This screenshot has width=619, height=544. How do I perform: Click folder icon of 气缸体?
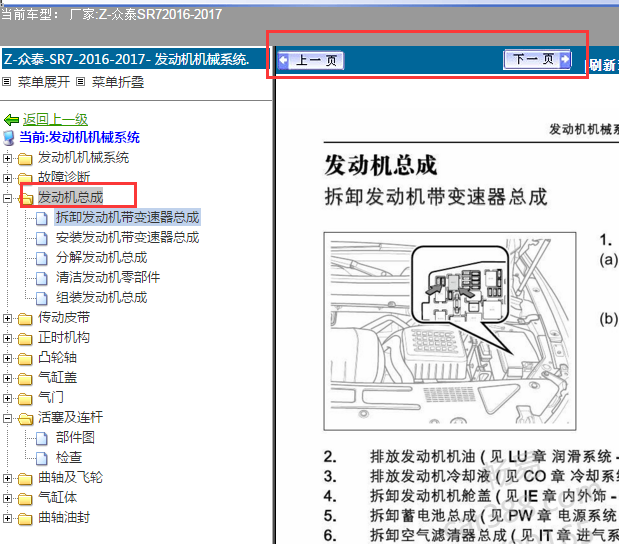coord(25,499)
